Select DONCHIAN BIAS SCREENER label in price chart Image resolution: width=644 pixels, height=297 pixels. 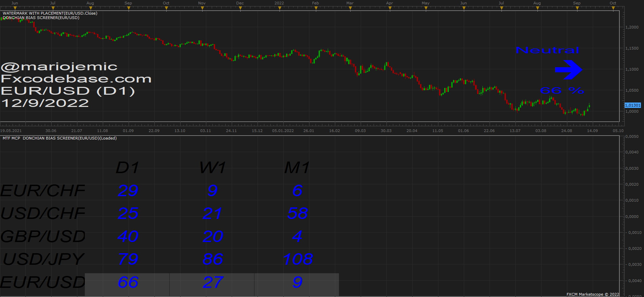click(41, 18)
